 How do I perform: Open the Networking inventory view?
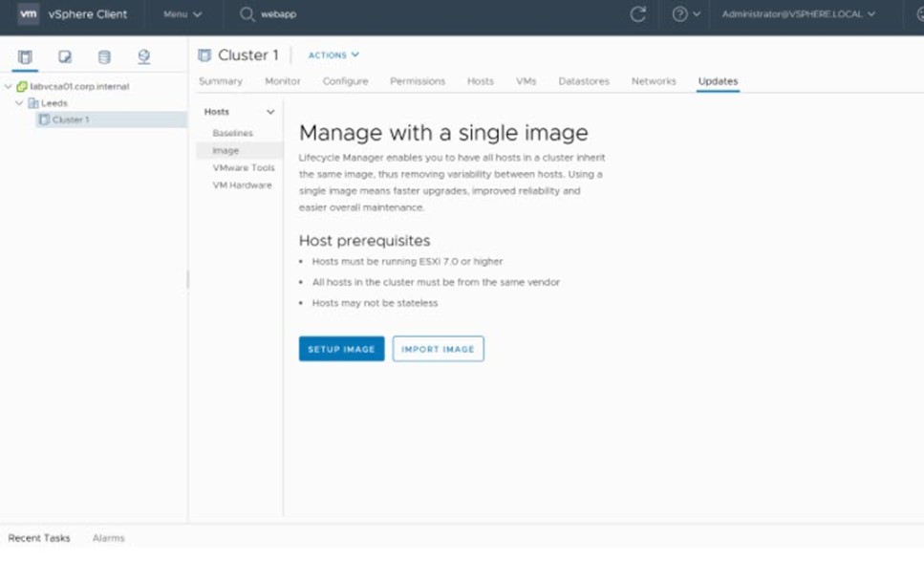143,56
